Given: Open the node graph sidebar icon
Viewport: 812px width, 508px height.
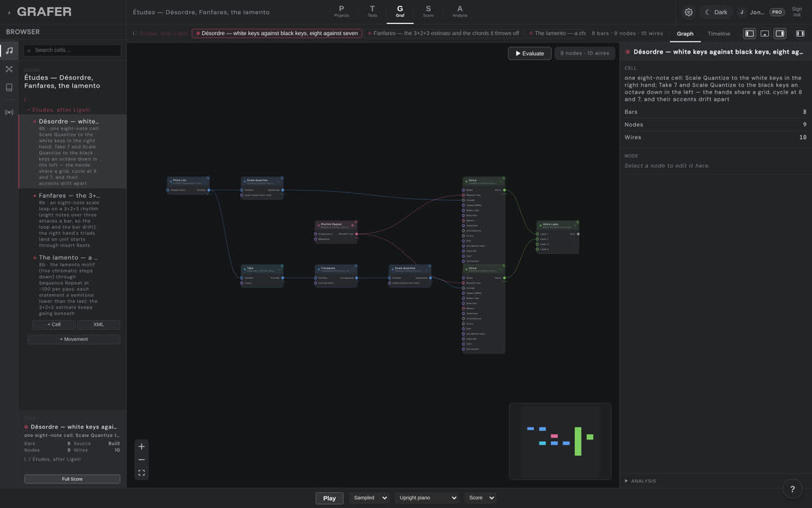Looking at the screenshot, I should [x=9, y=69].
